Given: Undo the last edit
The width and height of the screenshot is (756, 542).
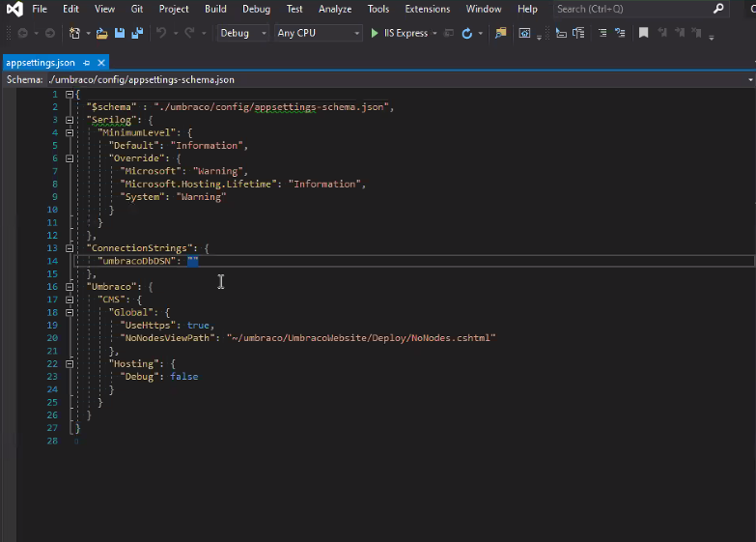Looking at the screenshot, I should click(x=161, y=33).
